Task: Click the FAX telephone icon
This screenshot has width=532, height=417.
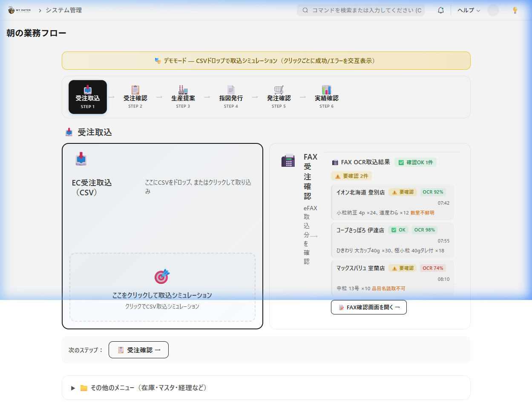Action: (288, 161)
